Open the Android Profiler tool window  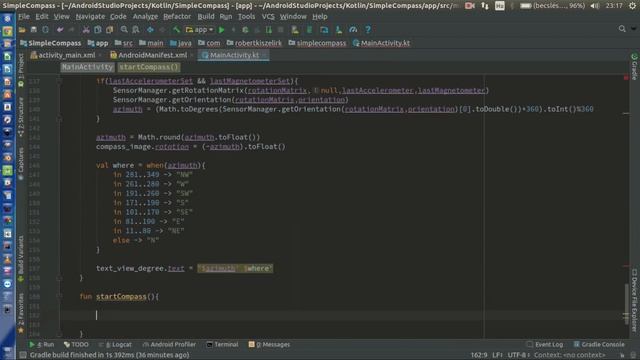click(169, 344)
